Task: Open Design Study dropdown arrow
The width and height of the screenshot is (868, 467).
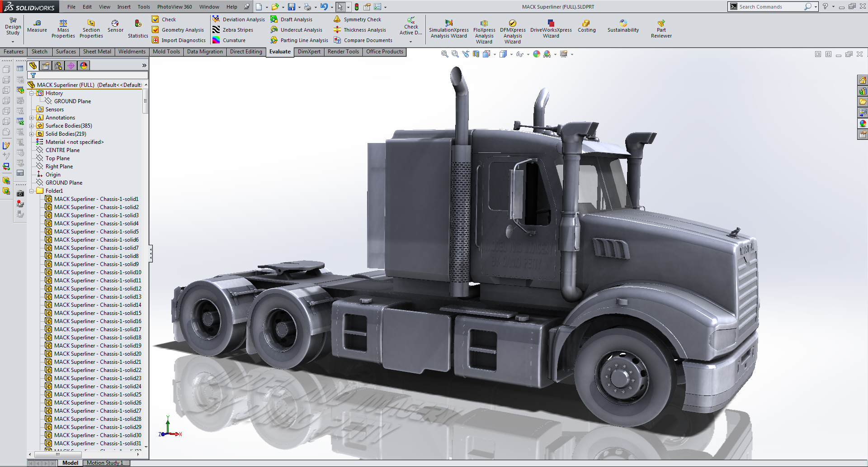Action: point(13,42)
